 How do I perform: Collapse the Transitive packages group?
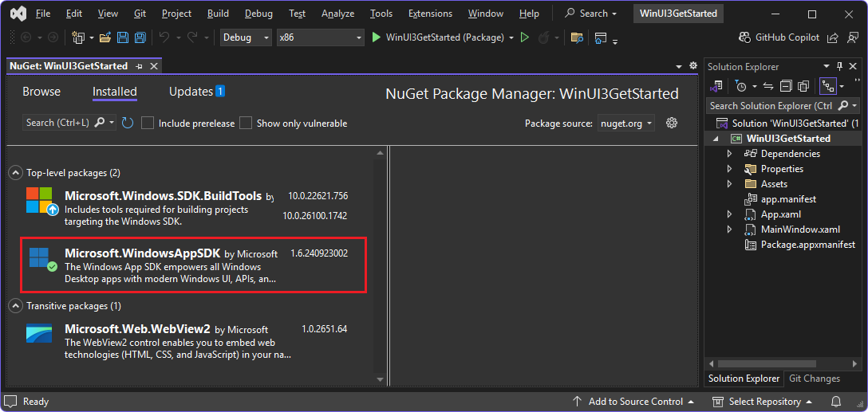(x=15, y=306)
